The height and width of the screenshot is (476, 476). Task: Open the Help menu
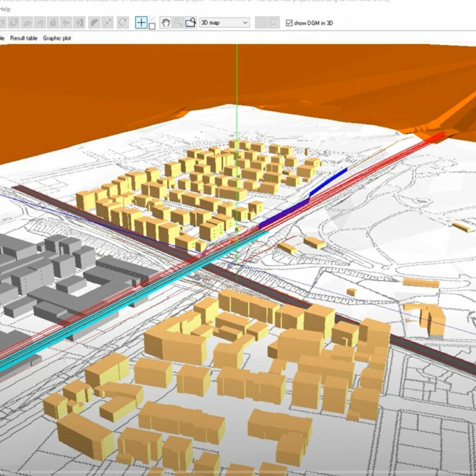pyautogui.click(x=5, y=9)
